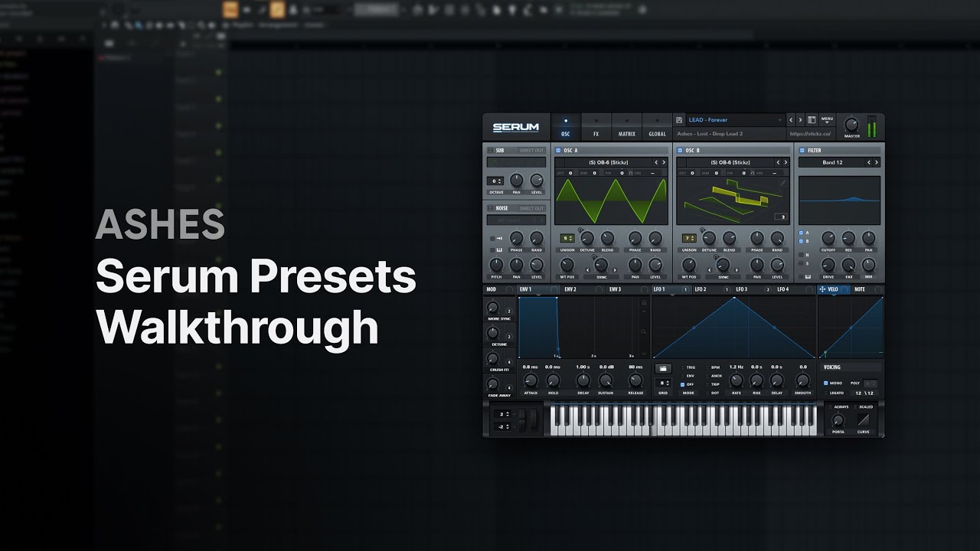The width and height of the screenshot is (980, 551).
Task: Click the portamento CURVE shape icon
Action: 864,419
